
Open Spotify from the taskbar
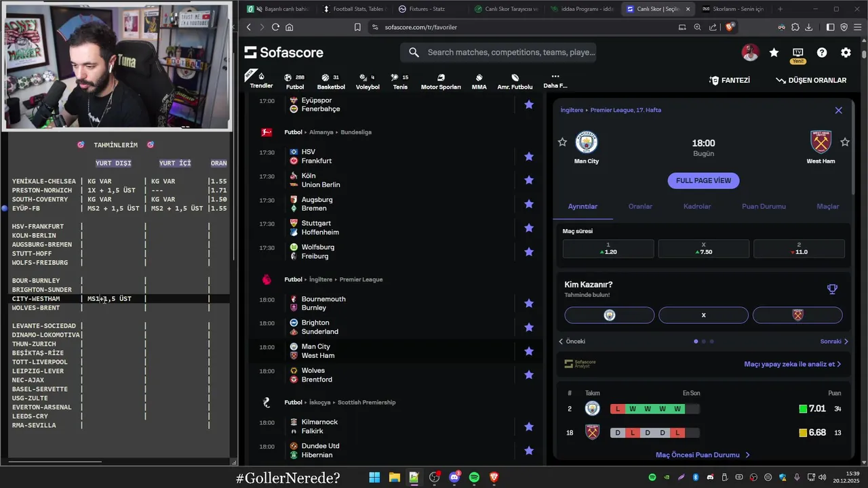[x=474, y=478]
